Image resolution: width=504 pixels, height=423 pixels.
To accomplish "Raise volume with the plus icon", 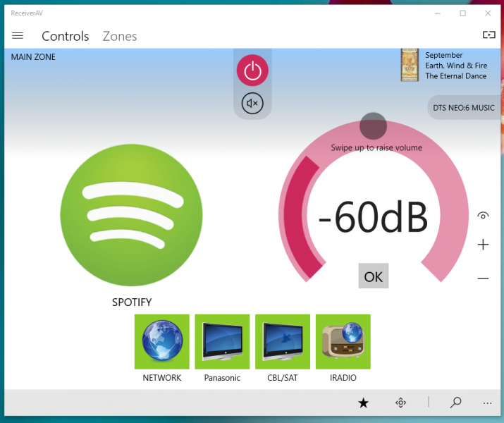I will coord(483,245).
